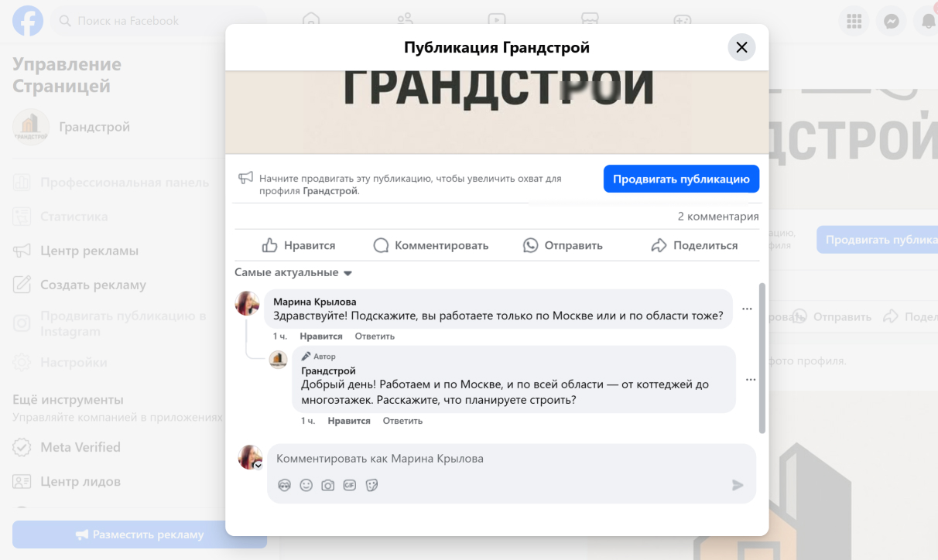Go to Home icon in top navigation
This screenshot has width=938, height=560.
(311, 20)
